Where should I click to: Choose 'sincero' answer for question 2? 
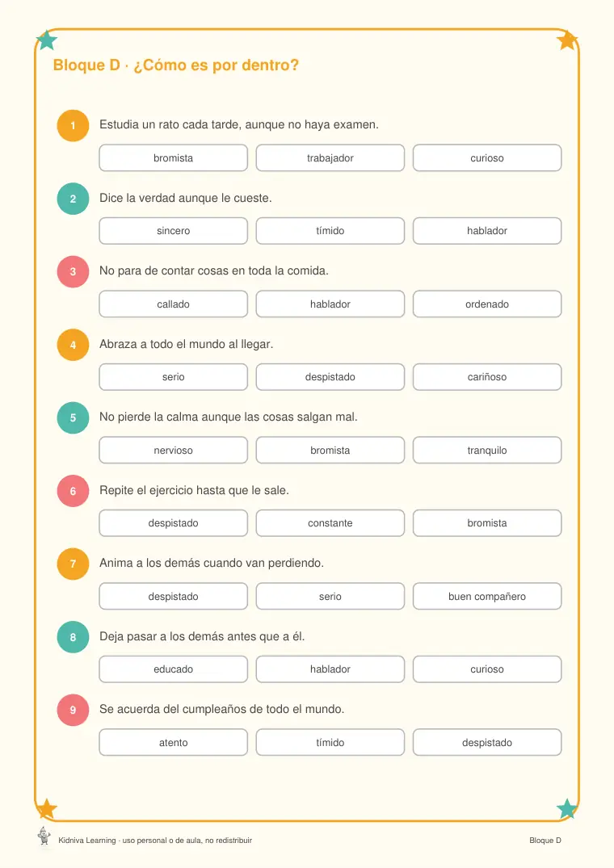tap(173, 231)
